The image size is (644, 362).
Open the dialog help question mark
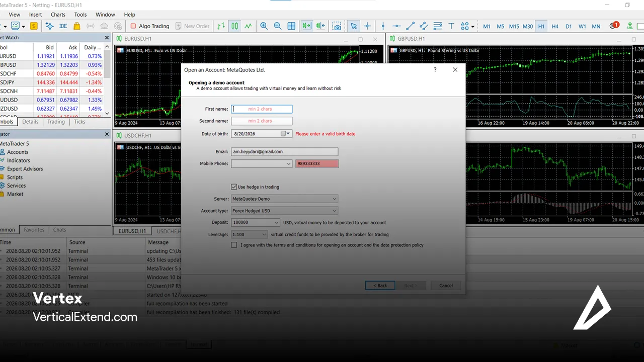point(435,70)
